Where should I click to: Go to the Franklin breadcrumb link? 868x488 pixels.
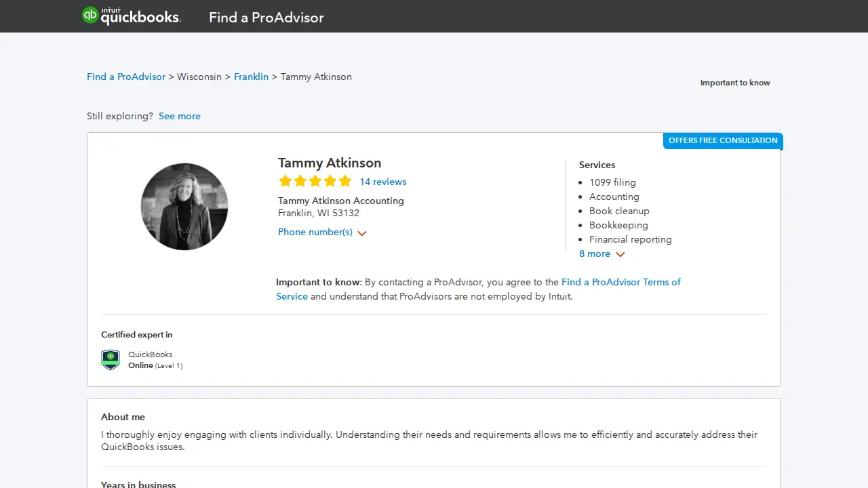point(251,77)
